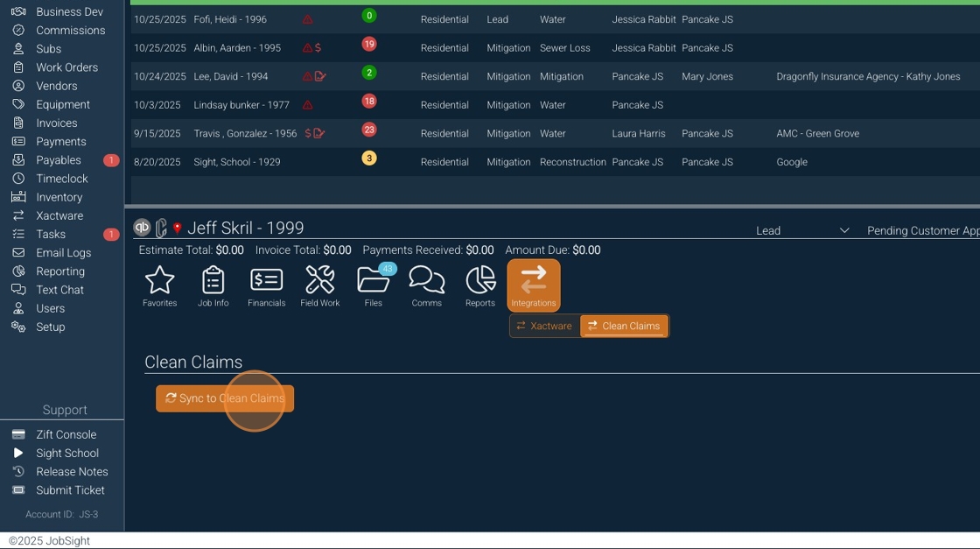Image resolution: width=980 pixels, height=549 pixels.
Task: Switch to the Xactware integration tab
Action: [x=544, y=326]
